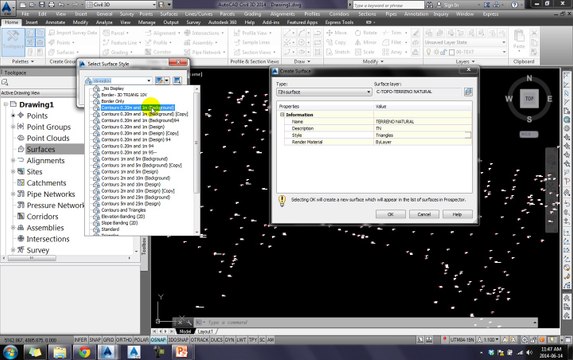Expand the Modify panel dropdown

tap(373, 61)
